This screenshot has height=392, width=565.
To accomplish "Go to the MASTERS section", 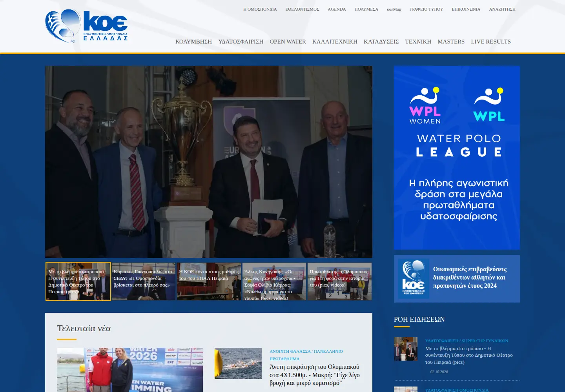I will pyautogui.click(x=451, y=42).
